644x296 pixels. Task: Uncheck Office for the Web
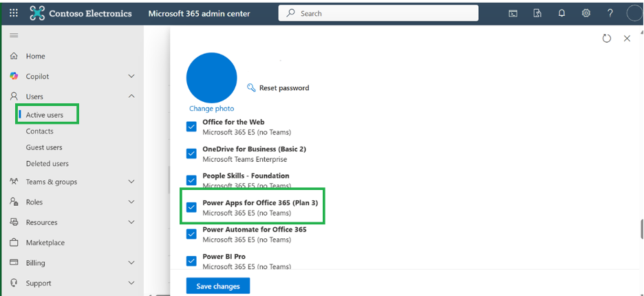click(x=191, y=127)
